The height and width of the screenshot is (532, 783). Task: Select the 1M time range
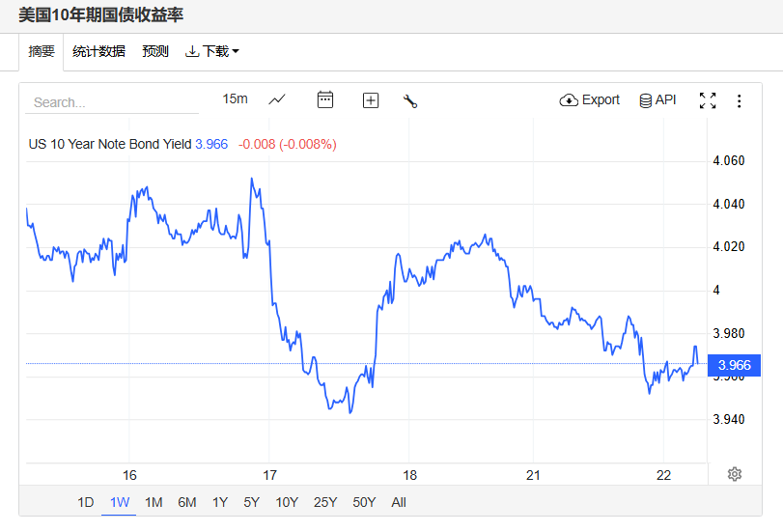(x=154, y=502)
